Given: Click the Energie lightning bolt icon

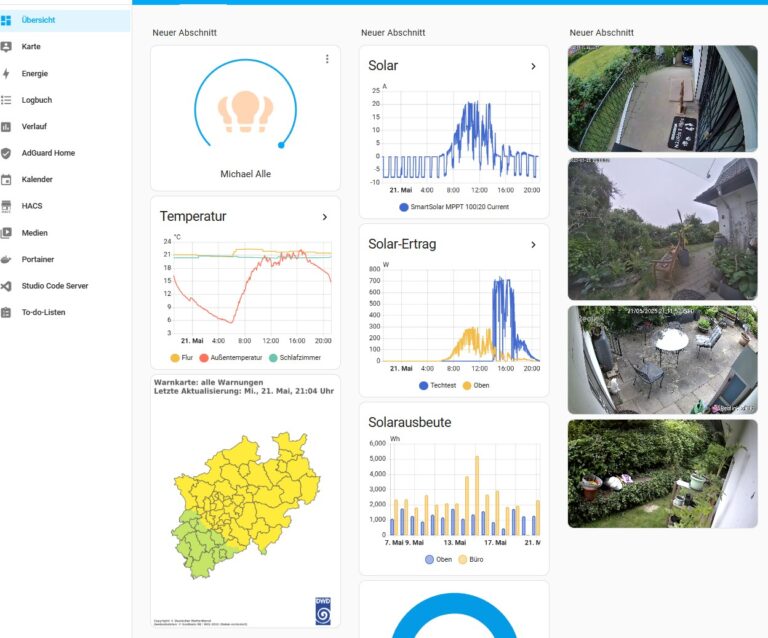Looking at the screenshot, I should (x=6, y=73).
